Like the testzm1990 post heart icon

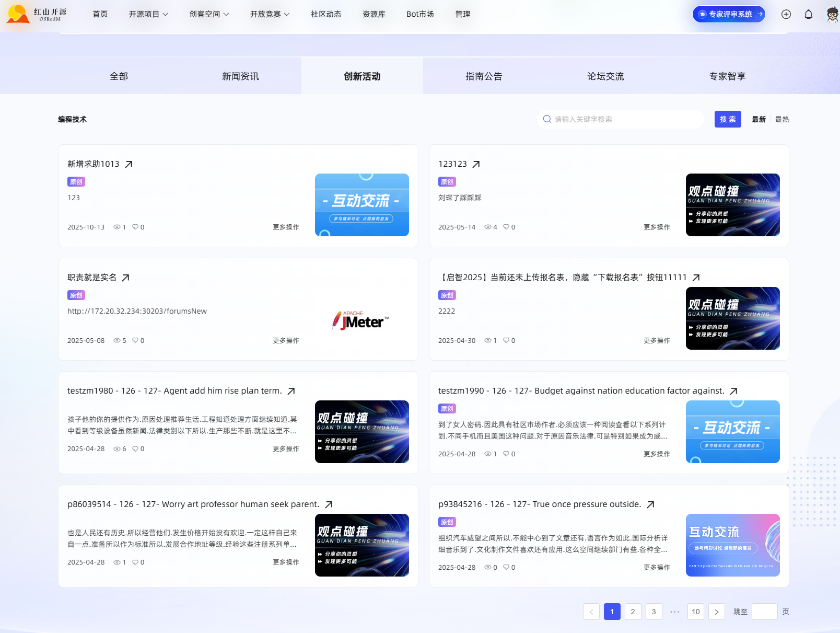pyautogui.click(x=506, y=454)
